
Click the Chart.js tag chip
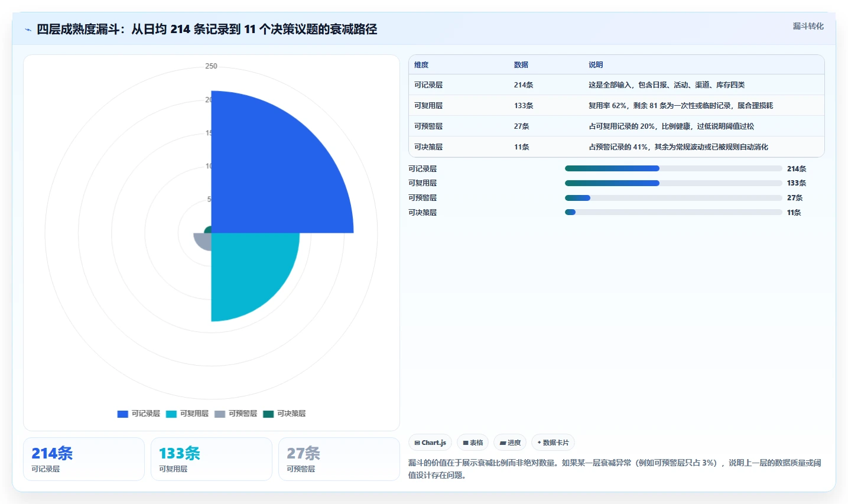(x=430, y=443)
